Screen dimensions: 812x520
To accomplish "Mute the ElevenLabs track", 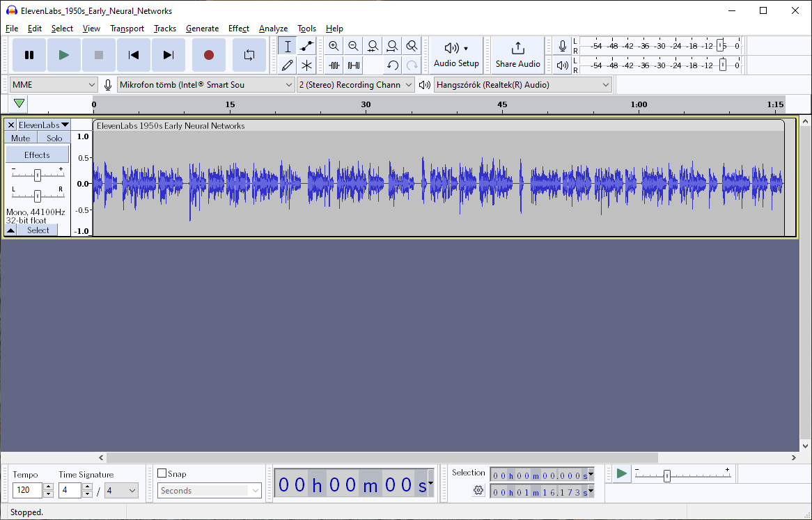I will pos(19,138).
